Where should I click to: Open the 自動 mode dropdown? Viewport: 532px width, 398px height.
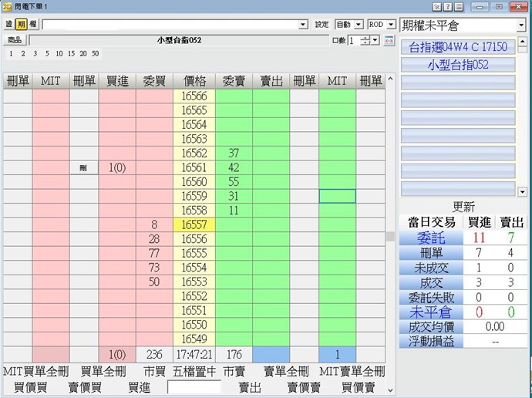[347, 25]
